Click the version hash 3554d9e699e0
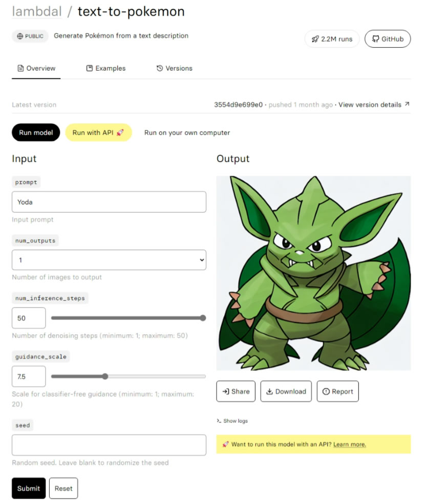This screenshot has height=504, width=425. point(239,105)
